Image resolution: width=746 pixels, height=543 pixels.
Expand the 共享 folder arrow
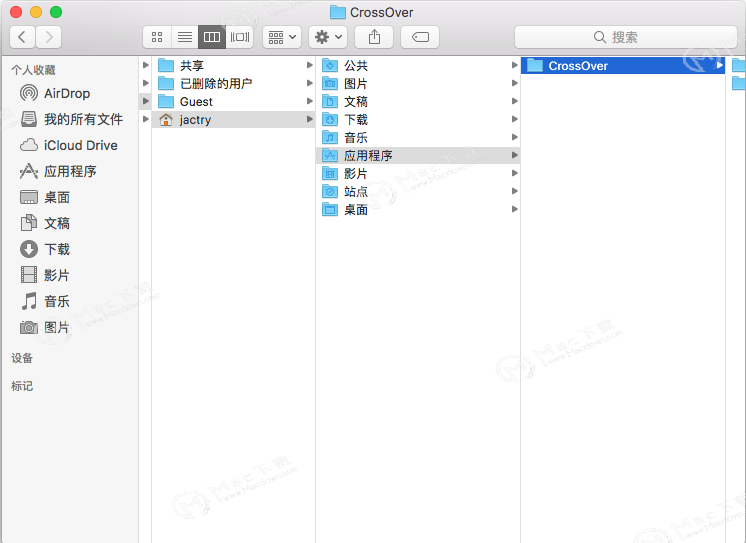(310, 65)
